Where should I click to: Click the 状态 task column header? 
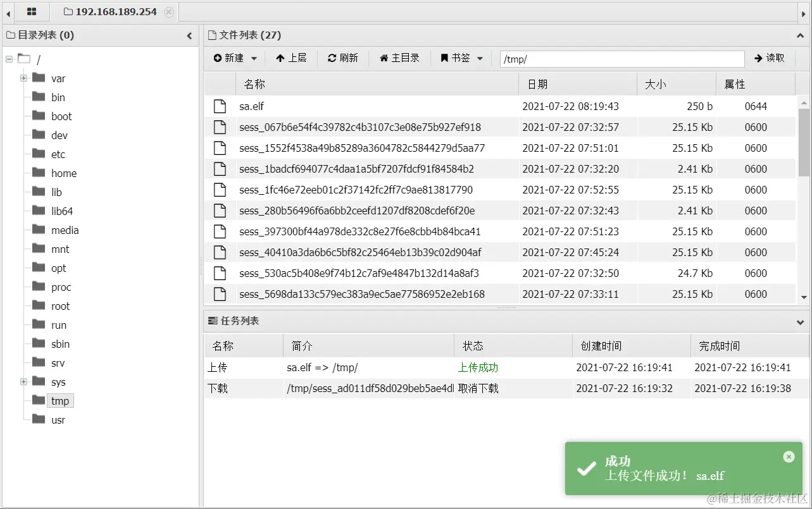click(x=513, y=346)
